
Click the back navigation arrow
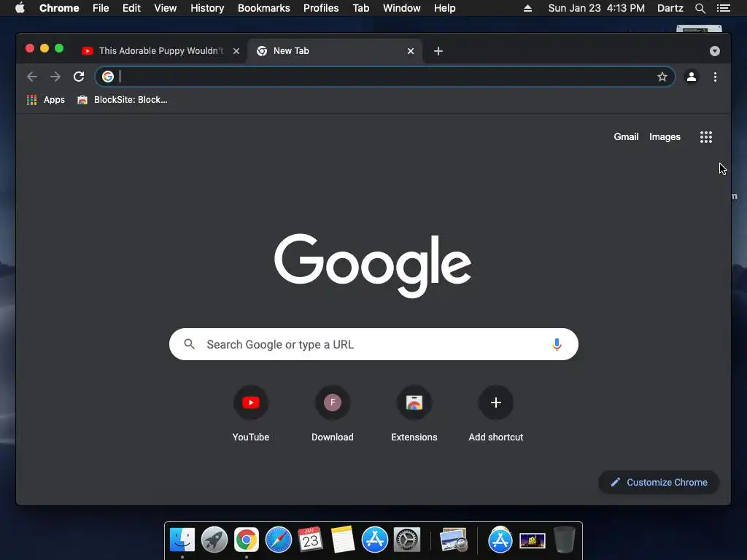(x=32, y=77)
